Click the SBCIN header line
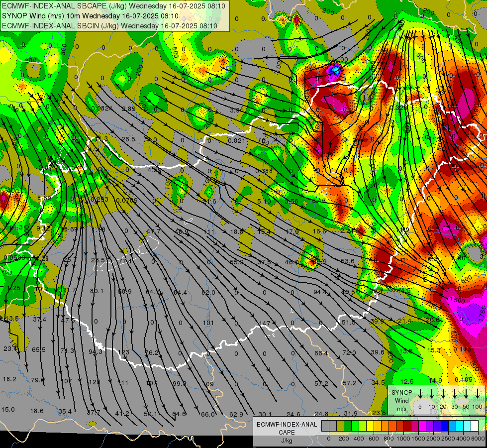Screen dimensions: 487x448 click(109, 26)
